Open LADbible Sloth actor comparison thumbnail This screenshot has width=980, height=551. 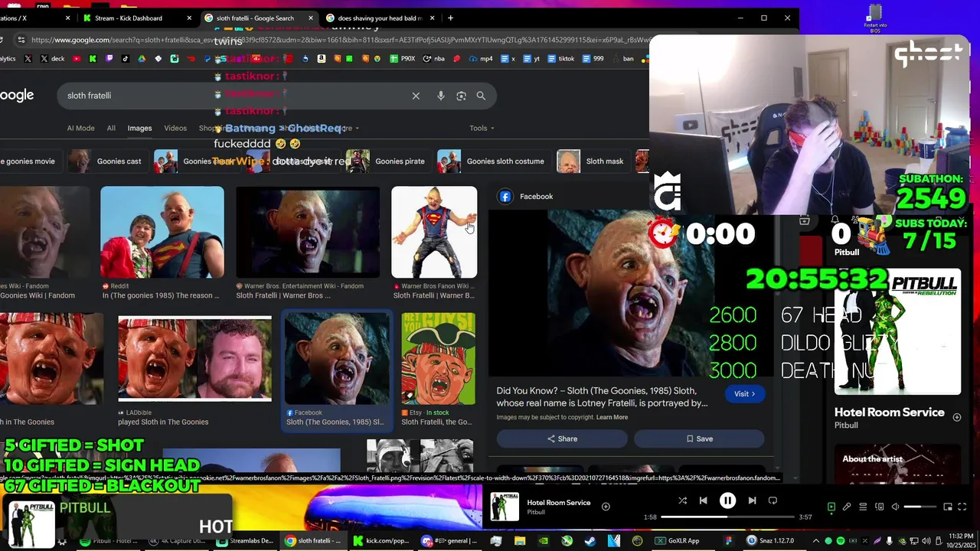194,358
